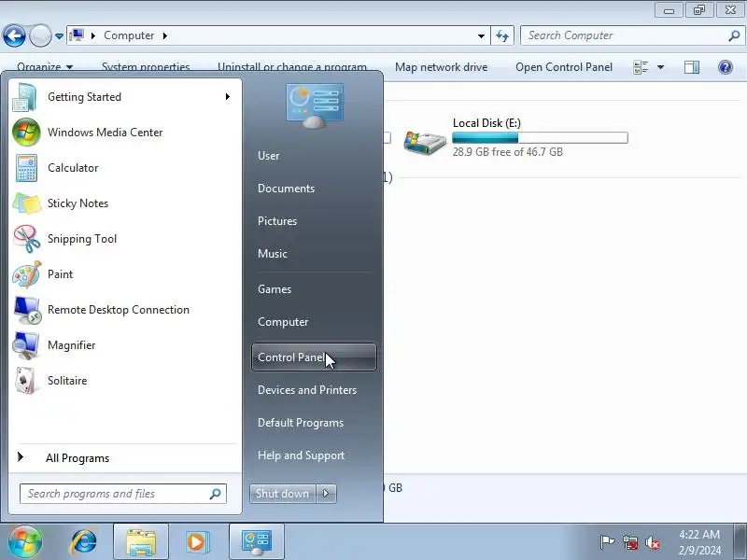Click 28.9 GB free of 46.7 GB
This screenshot has height=560, width=747.
tap(508, 152)
